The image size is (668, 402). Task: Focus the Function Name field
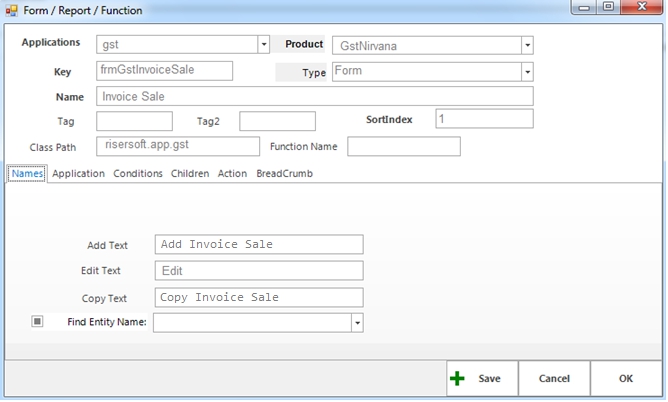pos(404,146)
